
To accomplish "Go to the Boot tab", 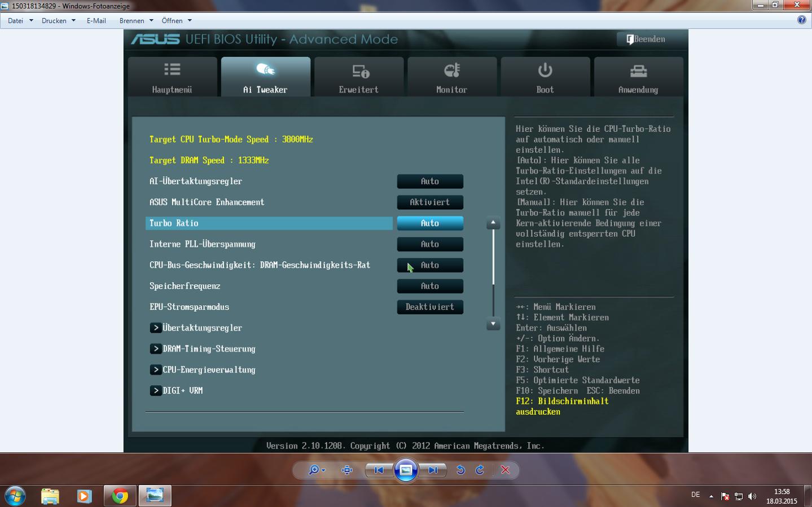I will click(545, 77).
